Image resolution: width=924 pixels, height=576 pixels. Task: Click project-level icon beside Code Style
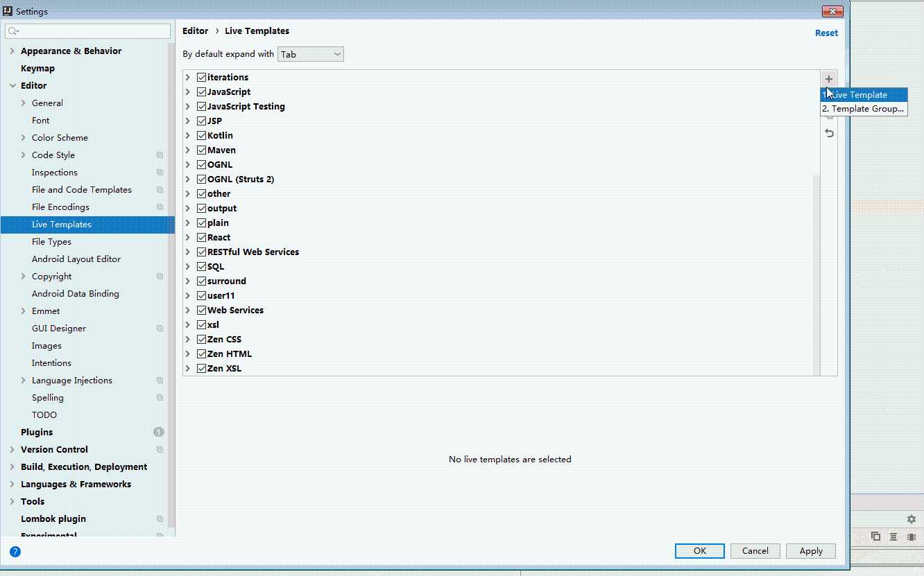(160, 155)
